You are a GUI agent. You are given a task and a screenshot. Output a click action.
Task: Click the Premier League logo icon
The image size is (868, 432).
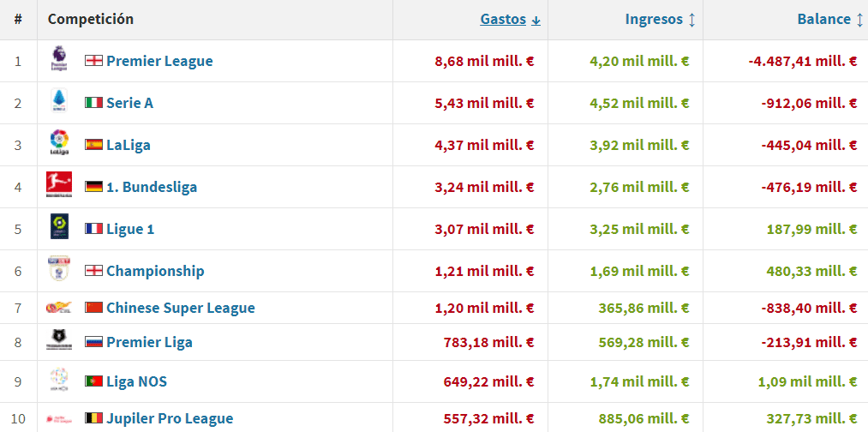tap(59, 61)
